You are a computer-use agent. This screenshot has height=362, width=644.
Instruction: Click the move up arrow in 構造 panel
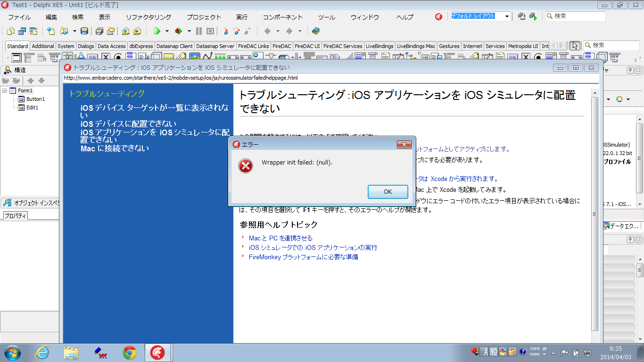click(31, 81)
